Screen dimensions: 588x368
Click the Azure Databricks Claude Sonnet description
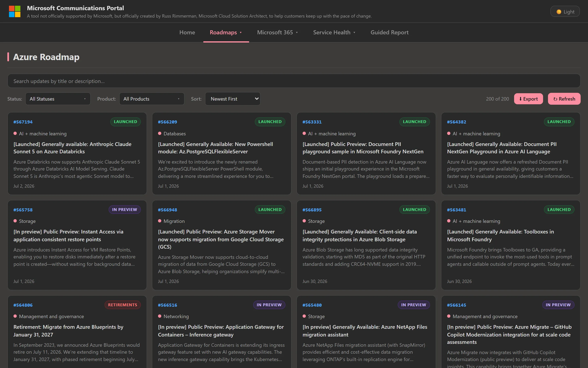click(77, 169)
